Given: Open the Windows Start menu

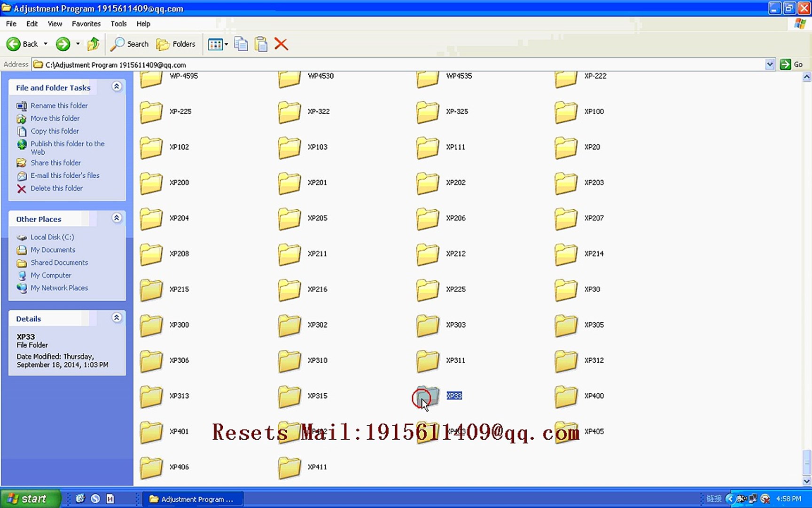Looking at the screenshot, I should pyautogui.click(x=30, y=499).
